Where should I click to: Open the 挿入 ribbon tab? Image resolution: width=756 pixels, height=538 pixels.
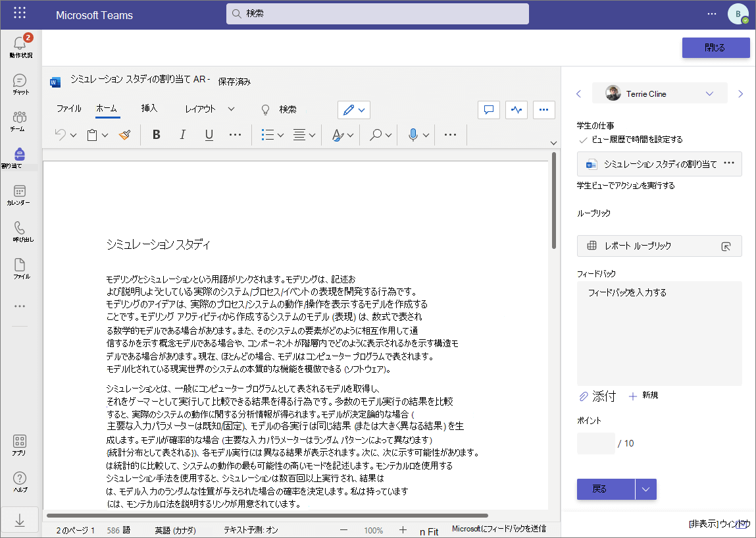tap(149, 109)
